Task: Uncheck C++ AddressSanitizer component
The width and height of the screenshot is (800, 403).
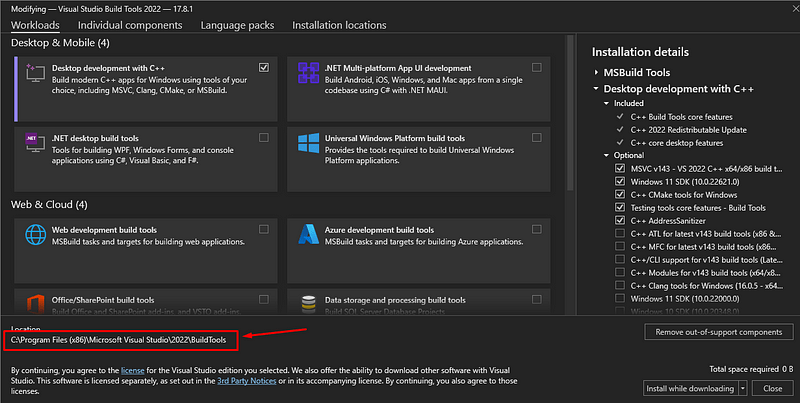Action: (620, 220)
